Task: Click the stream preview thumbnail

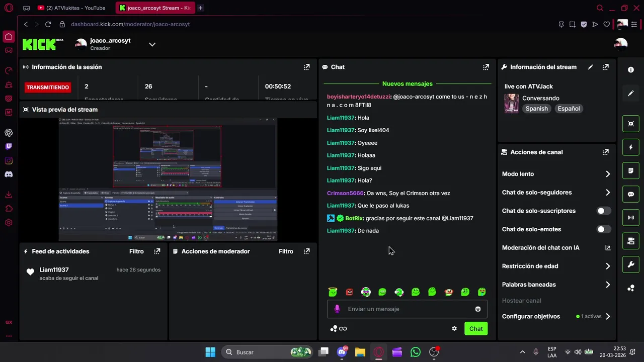Action: coord(168,179)
